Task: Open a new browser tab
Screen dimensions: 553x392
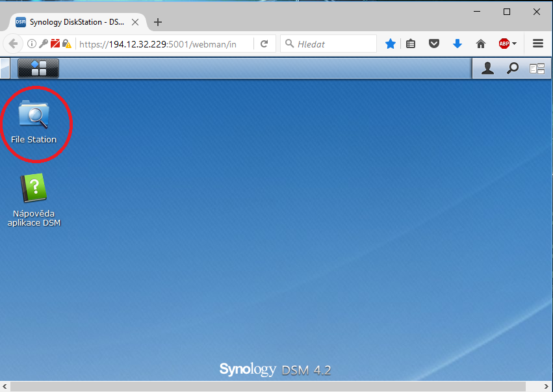Action: point(158,22)
